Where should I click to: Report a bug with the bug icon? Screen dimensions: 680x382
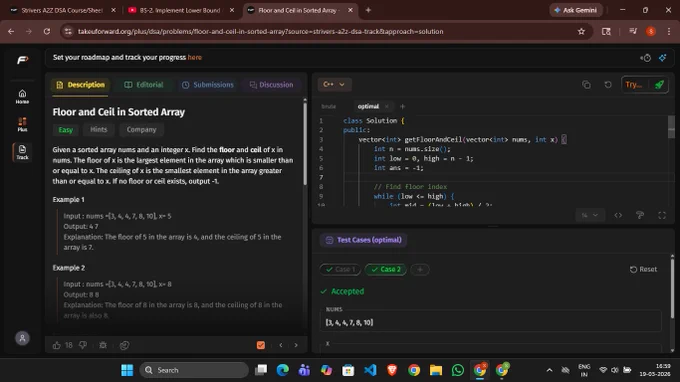103,345
